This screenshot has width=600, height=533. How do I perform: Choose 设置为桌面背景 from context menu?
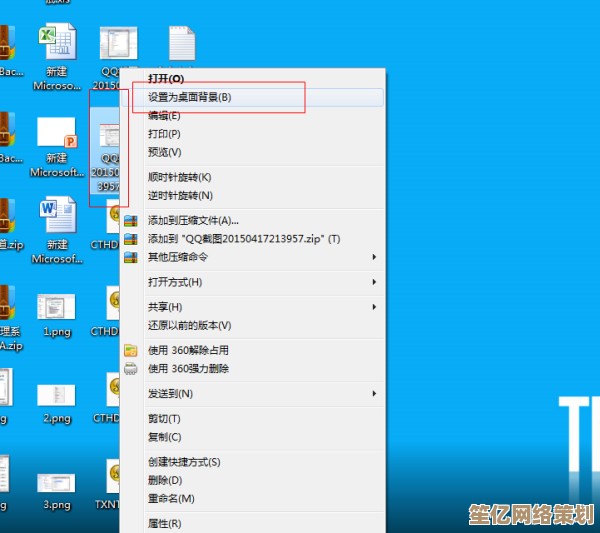pyautogui.click(x=190, y=97)
